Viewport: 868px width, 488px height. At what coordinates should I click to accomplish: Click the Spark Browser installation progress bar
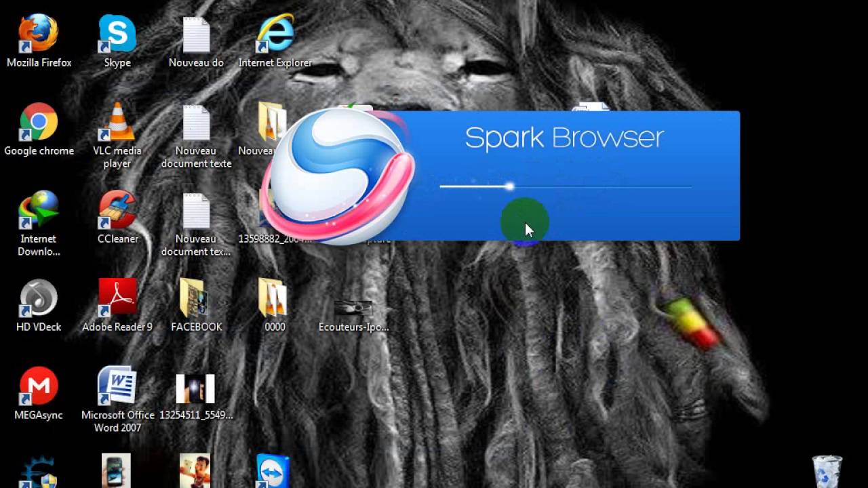click(x=566, y=186)
